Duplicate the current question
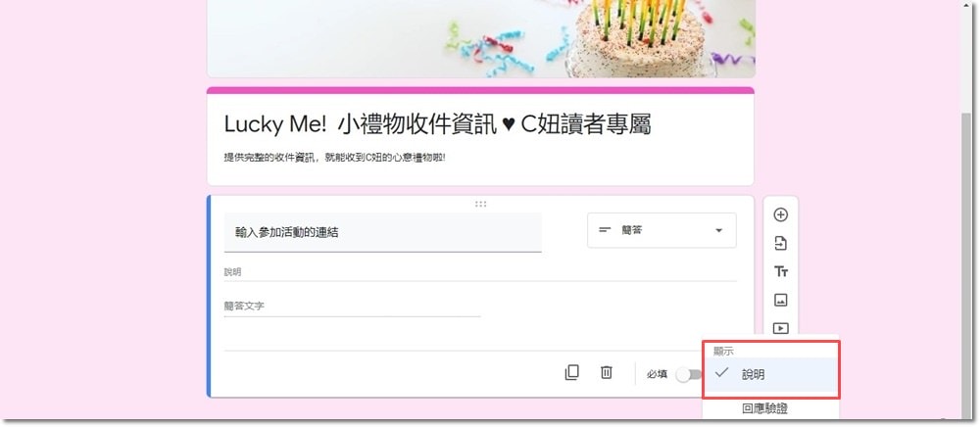This screenshot has width=980, height=427. point(572,373)
